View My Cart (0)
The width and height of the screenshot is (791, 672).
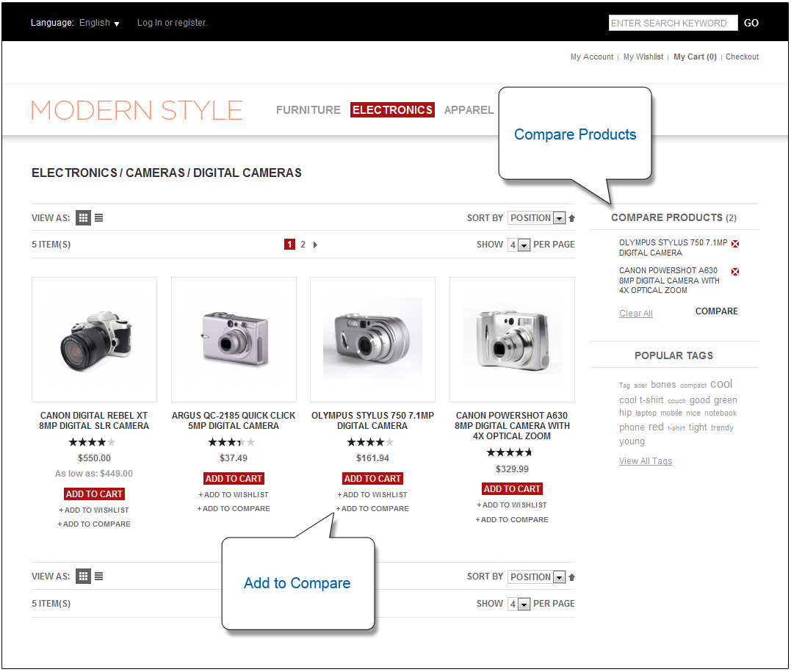click(695, 57)
